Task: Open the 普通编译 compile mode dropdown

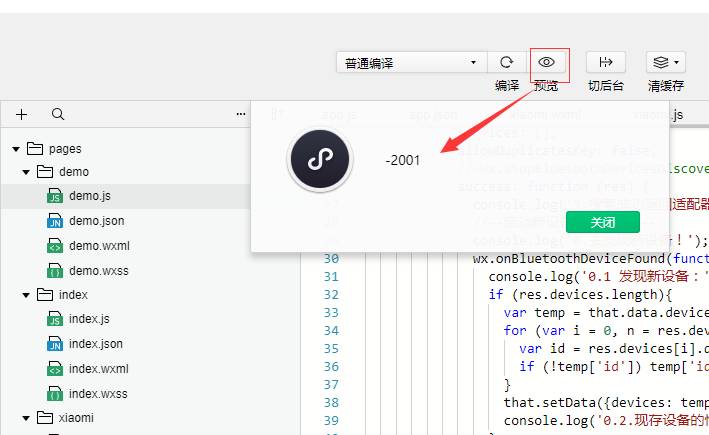Action: click(411, 62)
